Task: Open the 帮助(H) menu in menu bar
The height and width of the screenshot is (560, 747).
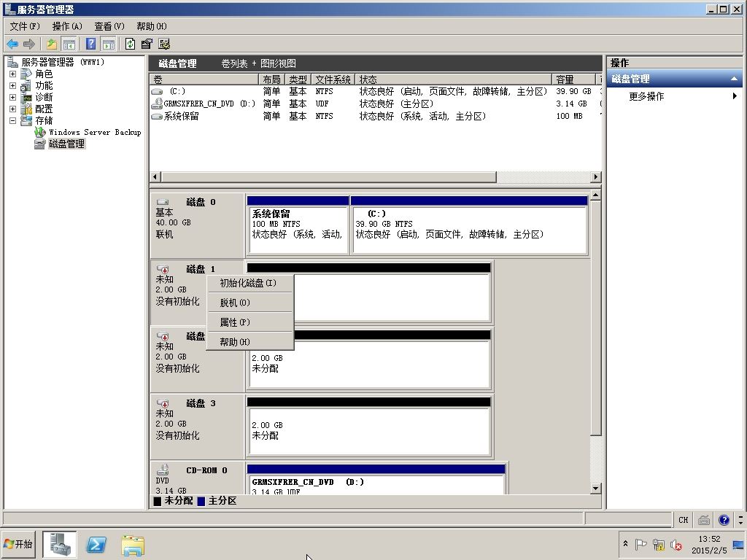Action: (x=152, y=26)
